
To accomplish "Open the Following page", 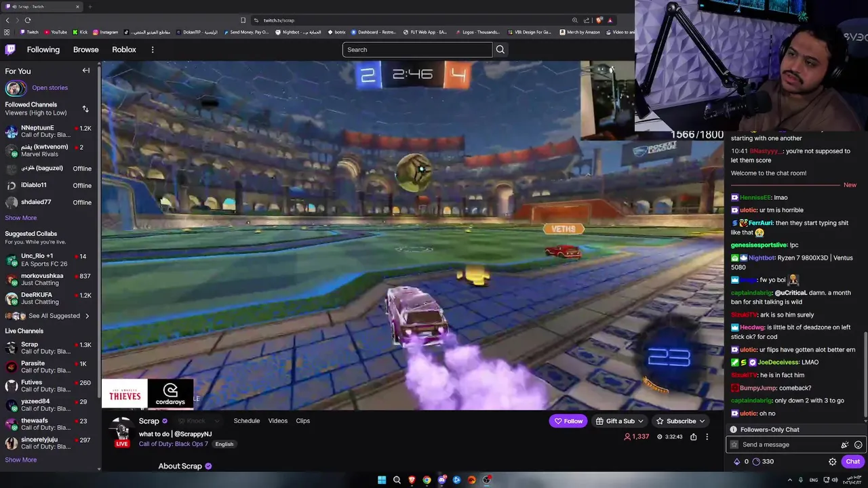I will [x=43, y=49].
